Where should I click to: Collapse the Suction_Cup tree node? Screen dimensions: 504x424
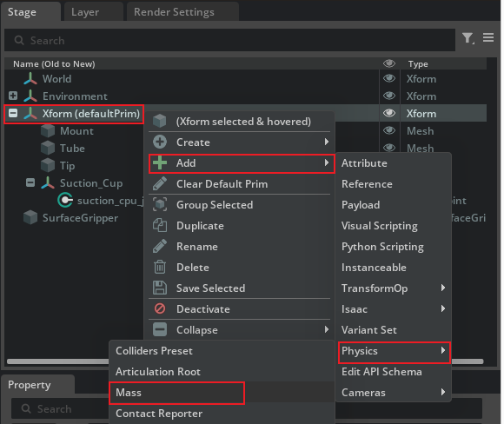[x=30, y=182]
